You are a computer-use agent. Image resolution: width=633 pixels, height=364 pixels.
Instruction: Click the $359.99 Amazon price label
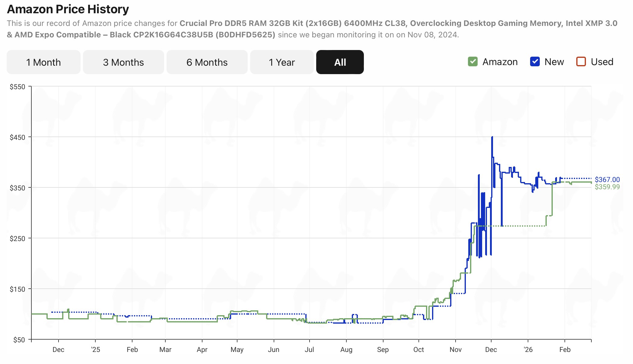[x=607, y=187]
